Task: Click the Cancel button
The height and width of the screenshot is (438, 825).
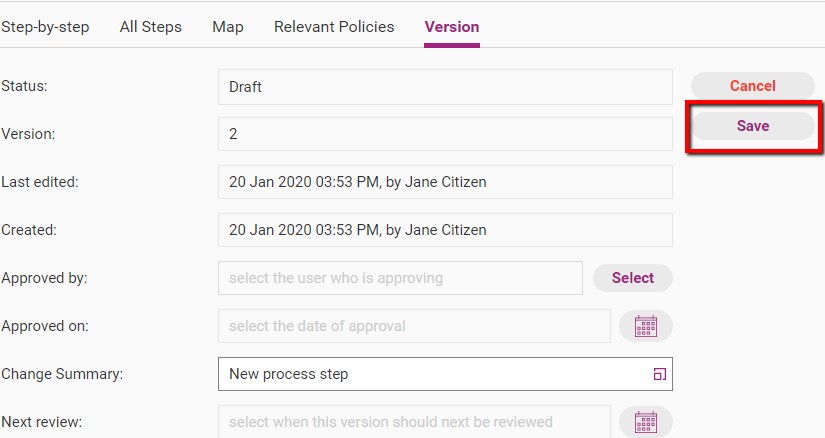Action: click(752, 86)
